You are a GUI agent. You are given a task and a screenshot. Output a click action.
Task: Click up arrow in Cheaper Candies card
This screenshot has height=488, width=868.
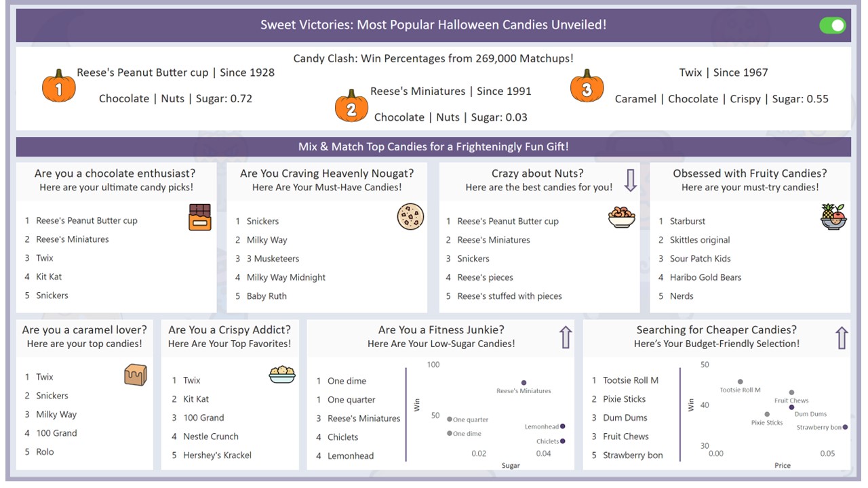[x=842, y=337]
